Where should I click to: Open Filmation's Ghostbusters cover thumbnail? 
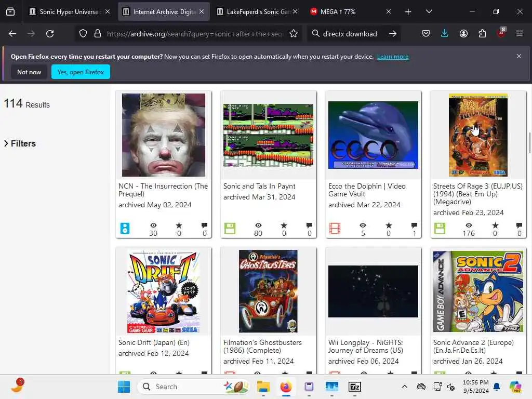pos(269,291)
